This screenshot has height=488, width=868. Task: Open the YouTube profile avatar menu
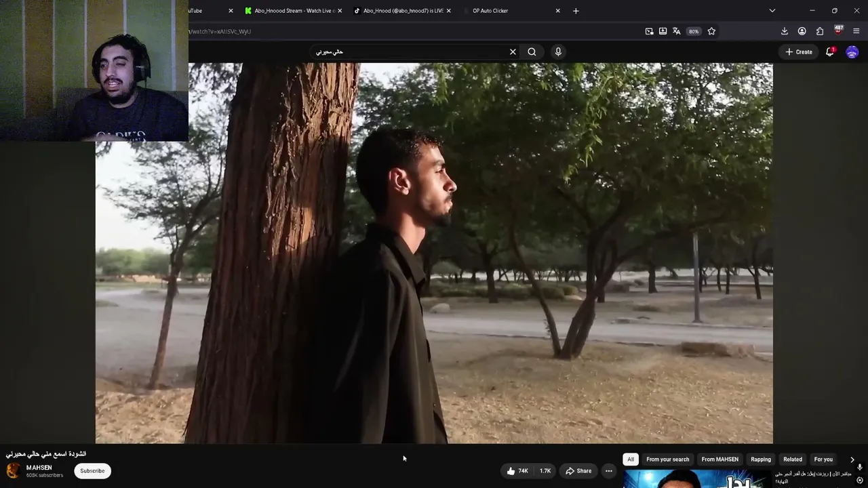tap(852, 52)
